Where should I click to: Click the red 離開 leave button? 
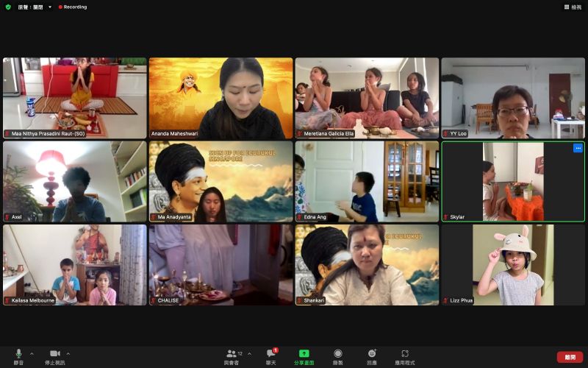(x=570, y=357)
